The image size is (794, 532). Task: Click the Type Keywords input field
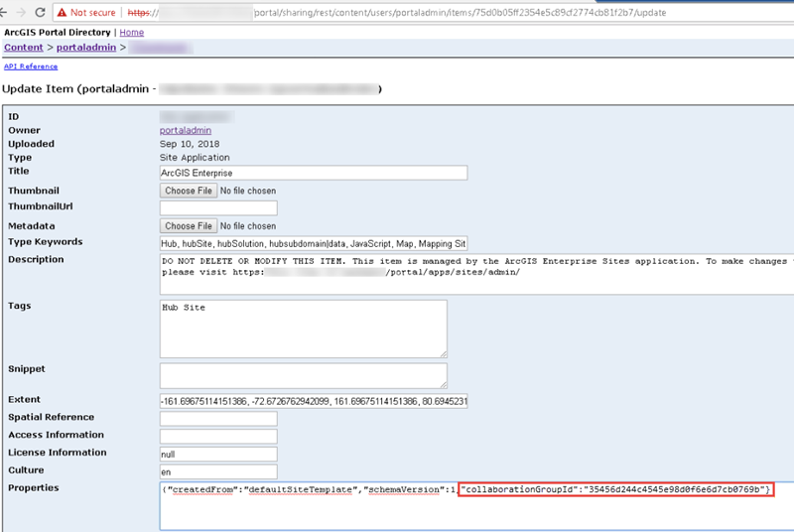pyautogui.click(x=314, y=243)
